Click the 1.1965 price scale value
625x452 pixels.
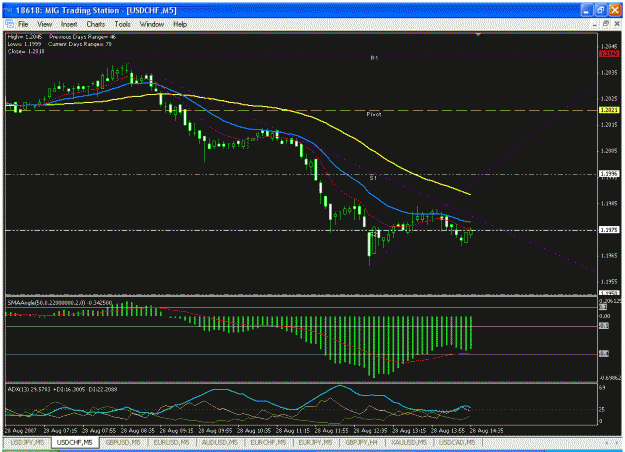click(x=609, y=255)
